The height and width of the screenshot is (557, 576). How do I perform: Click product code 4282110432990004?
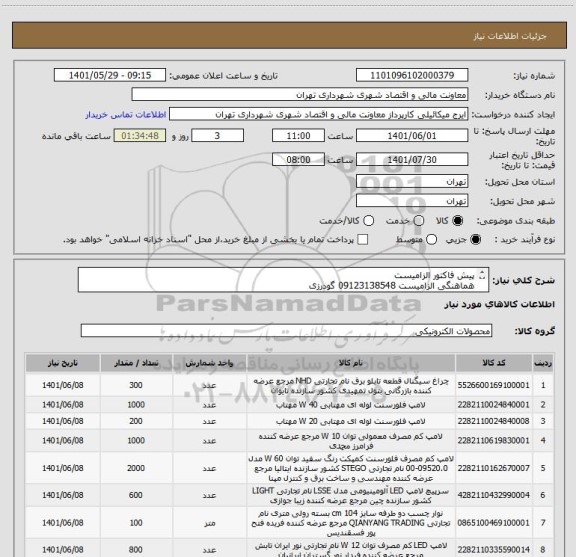494,495
